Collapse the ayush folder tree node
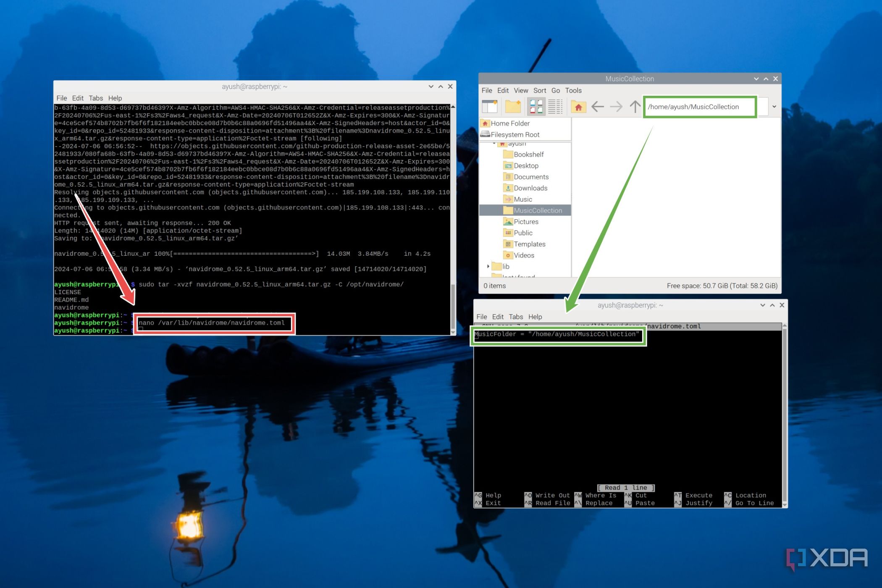This screenshot has width=882, height=588. 494,144
